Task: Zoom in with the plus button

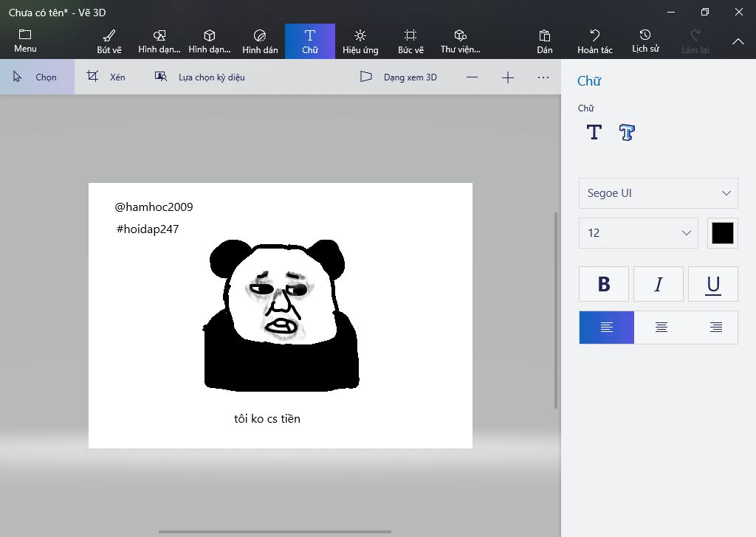Action: click(x=508, y=77)
